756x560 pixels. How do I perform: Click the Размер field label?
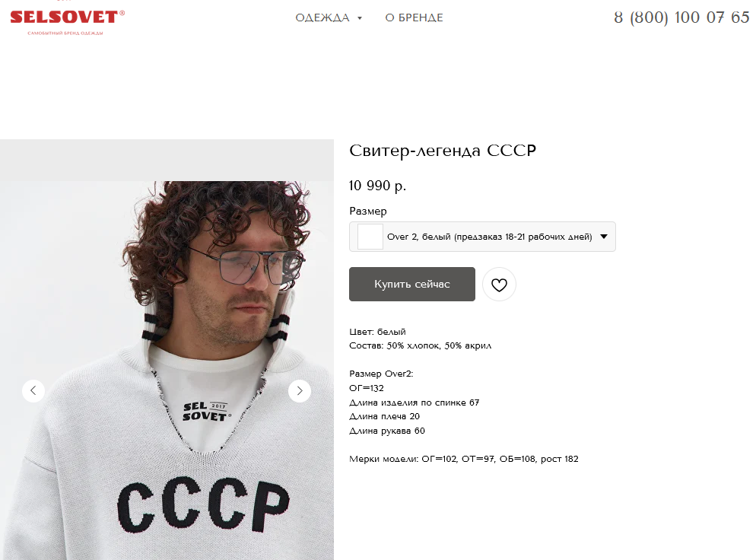[x=368, y=212]
